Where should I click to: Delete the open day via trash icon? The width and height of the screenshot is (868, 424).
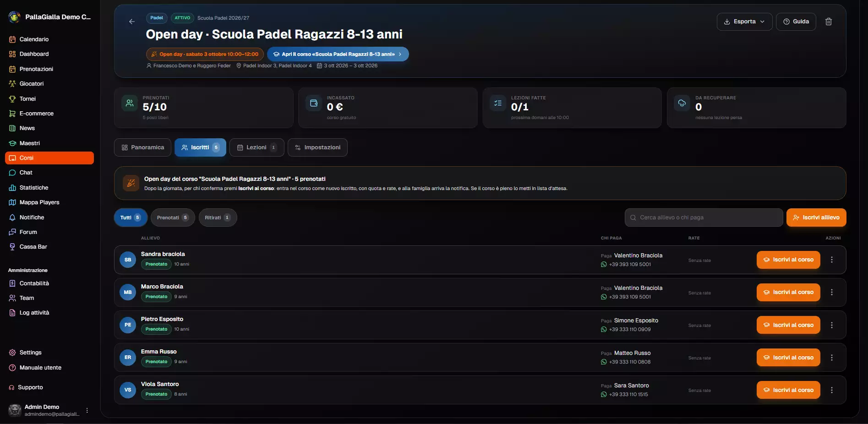[829, 22]
